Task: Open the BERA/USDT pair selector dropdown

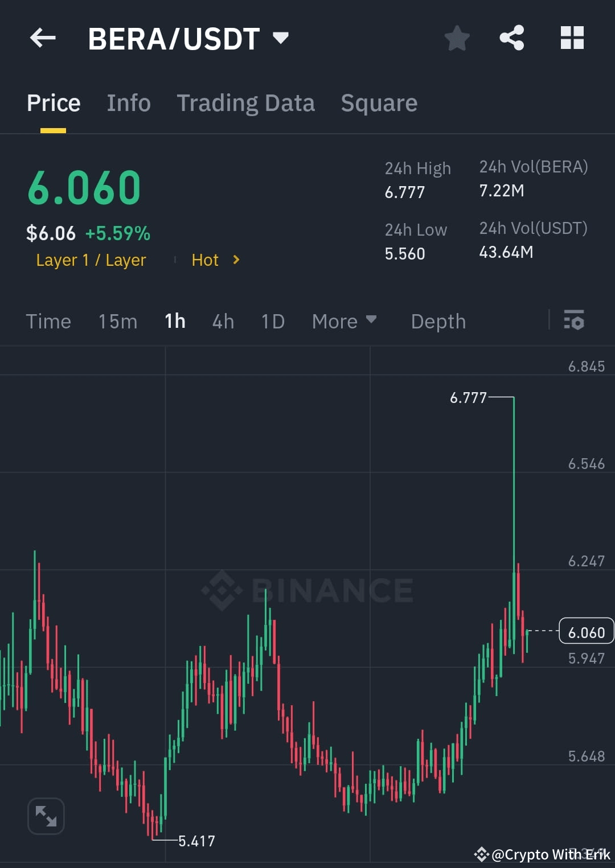Action: (x=280, y=38)
